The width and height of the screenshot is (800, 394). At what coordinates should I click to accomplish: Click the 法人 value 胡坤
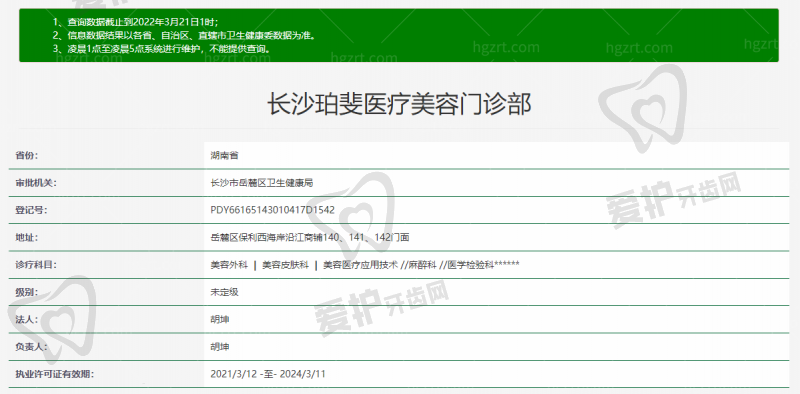pos(220,319)
